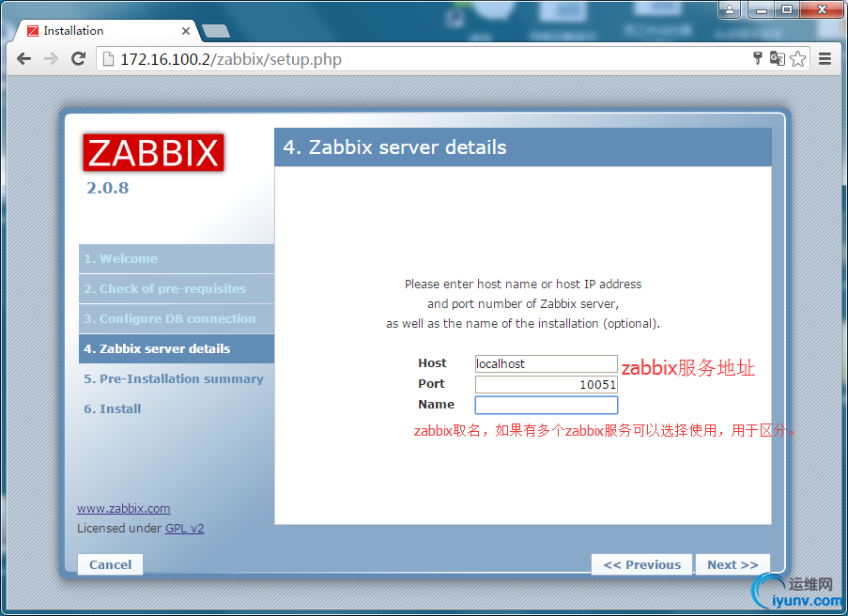Screen dimensions: 848x616
Task: Maximize the browser window
Action: coord(787,9)
